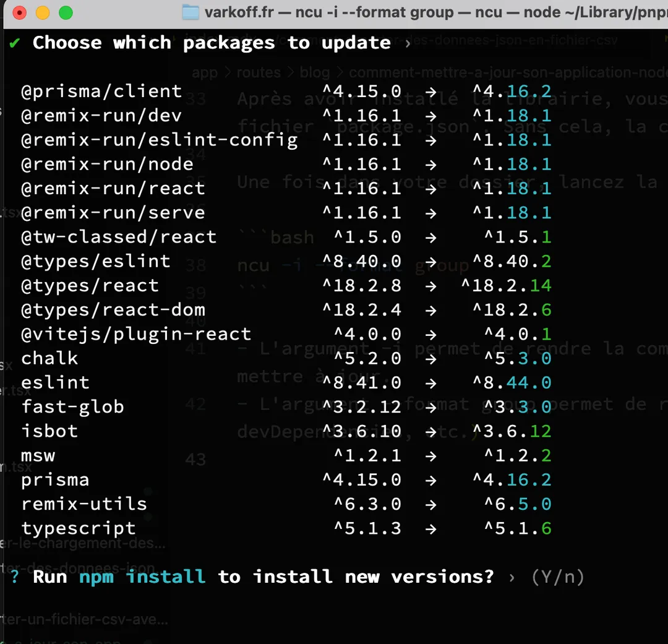Image resolution: width=668 pixels, height=644 pixels.
Task: Select the typescript package row
Action: click(x=79, y=528)
